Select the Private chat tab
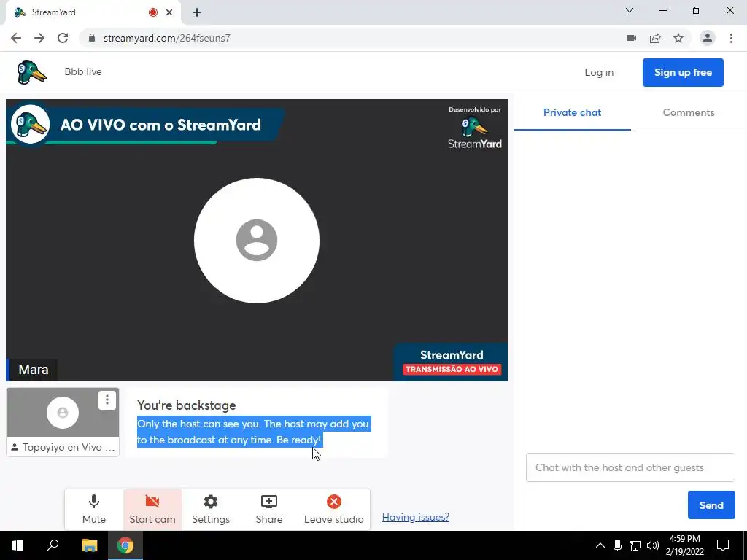 [x=572, y=113]
